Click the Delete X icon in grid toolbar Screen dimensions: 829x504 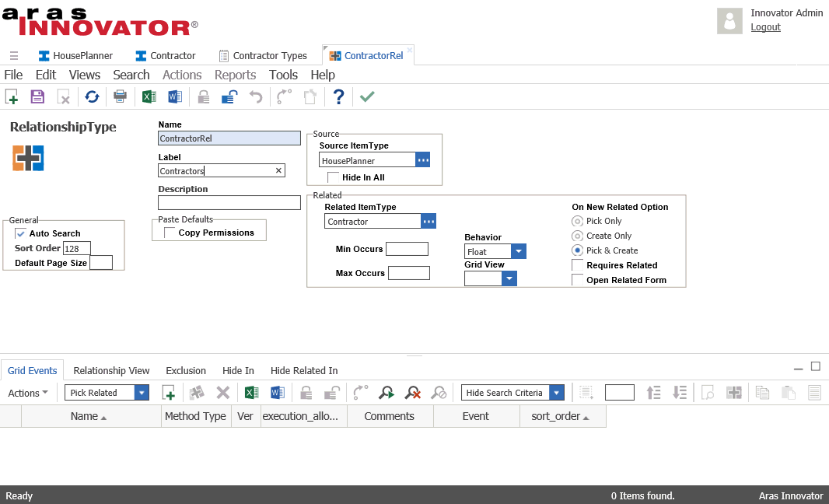point(223,393)
